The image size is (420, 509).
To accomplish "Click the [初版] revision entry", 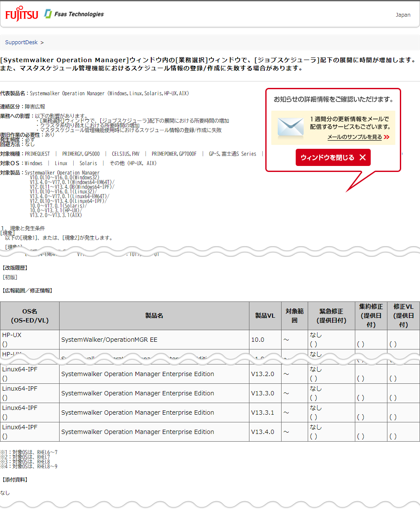I will (x=10, y=277).
